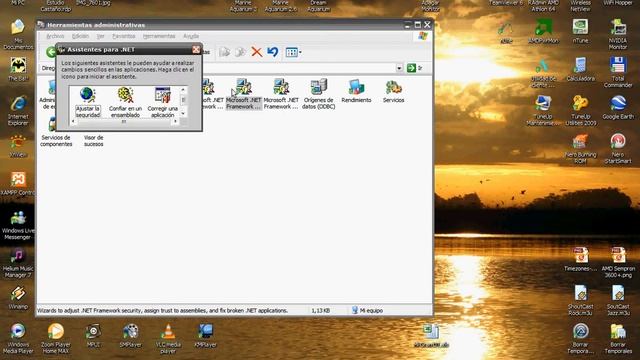The width and height of the screenshot is (640, 360).
Task: Click the Move To folder toolbar icon
Action: click(x=224, y=52)
